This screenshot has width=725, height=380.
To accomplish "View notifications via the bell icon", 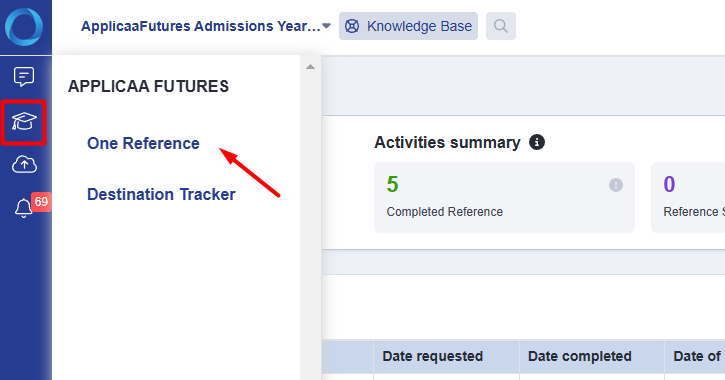I will pyautogui.click(x=24, y=208).
